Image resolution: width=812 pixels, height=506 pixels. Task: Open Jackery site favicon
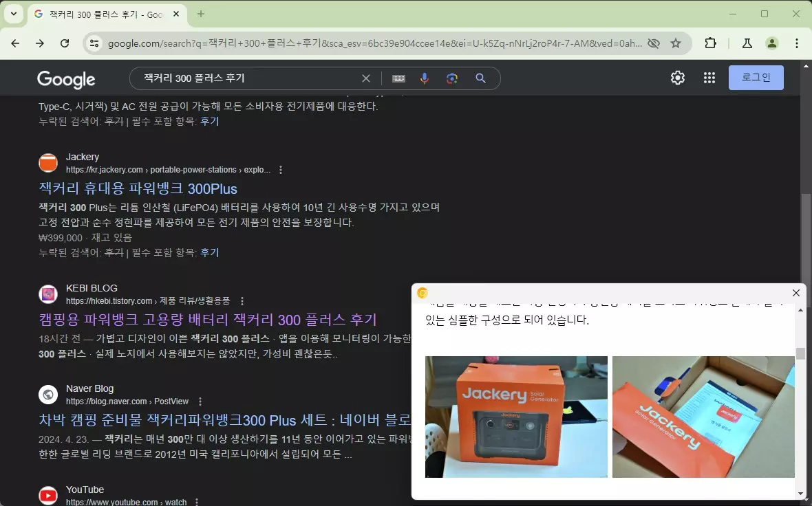(x=48, y=162)
